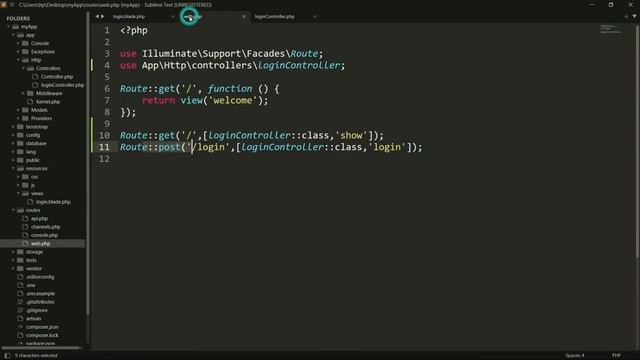This screenshot has width=640, height=360.
Task: Open a new tab with plus button
Action: click(626, 16)
